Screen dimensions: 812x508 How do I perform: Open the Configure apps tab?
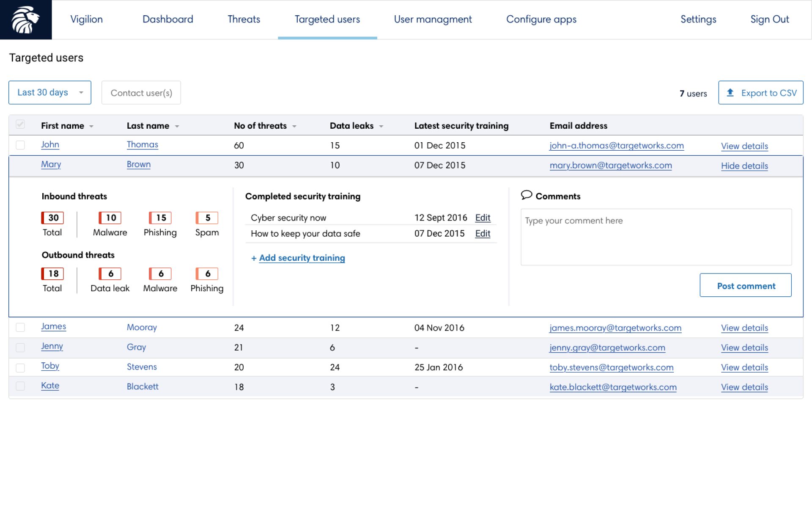pyautogui.click(x=541, y=19)
